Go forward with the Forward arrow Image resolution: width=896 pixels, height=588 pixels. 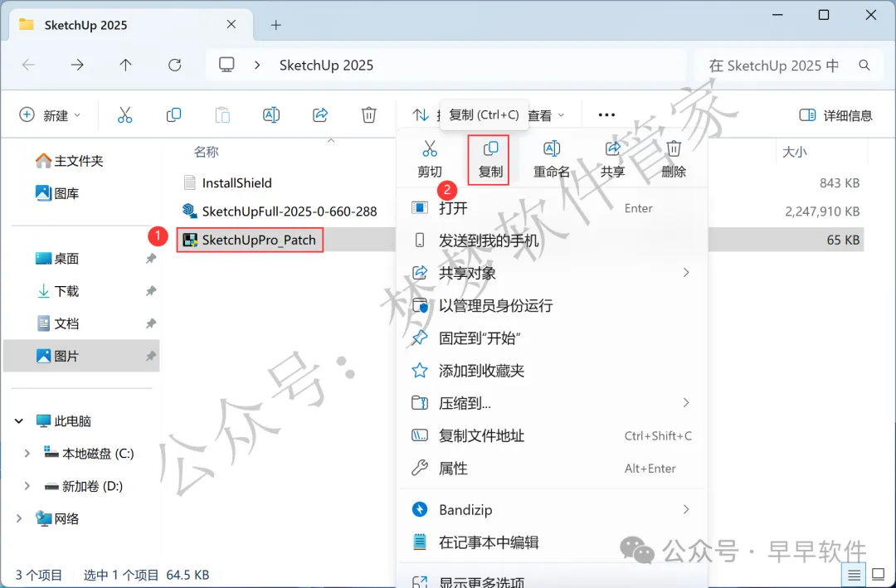point(77,66)
